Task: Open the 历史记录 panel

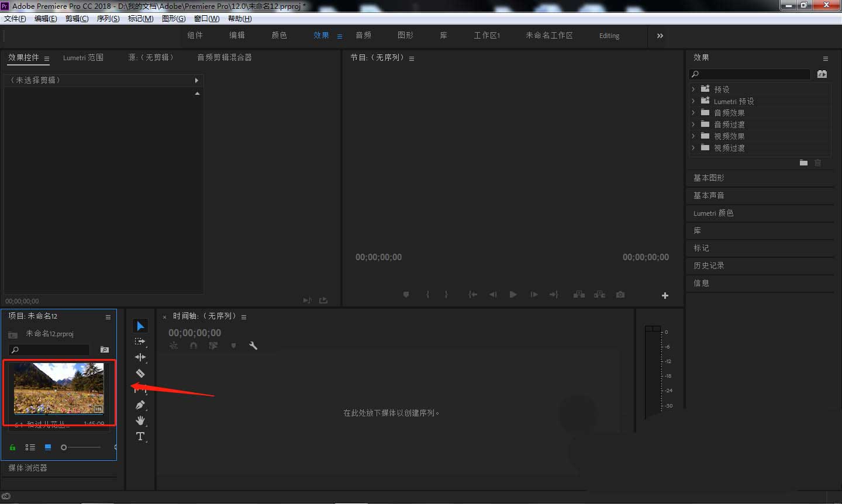Action: 709,265
